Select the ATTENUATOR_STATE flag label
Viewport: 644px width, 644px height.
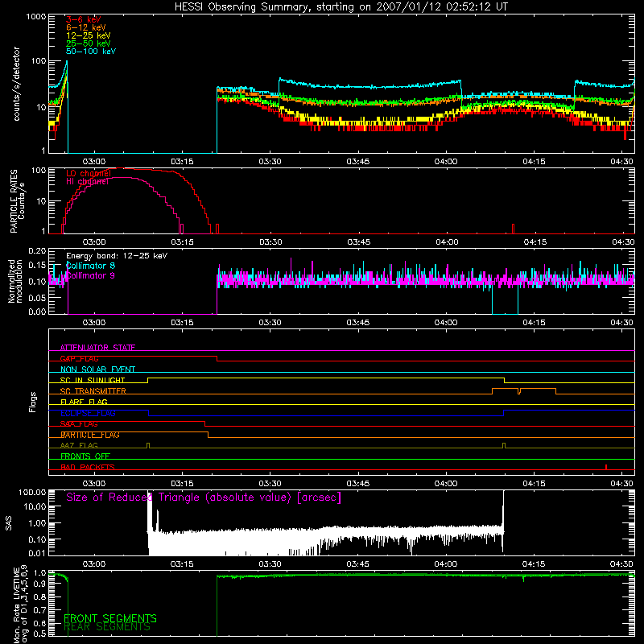point(97,348)
